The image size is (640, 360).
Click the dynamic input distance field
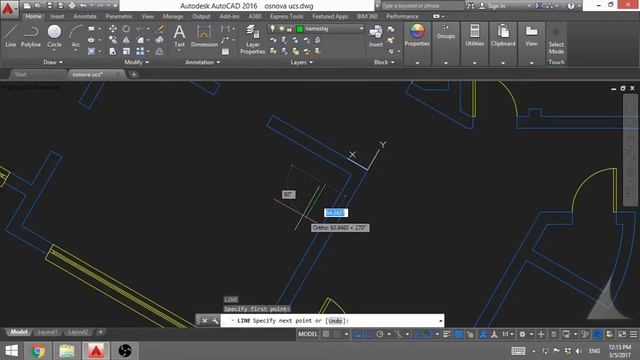336,213
